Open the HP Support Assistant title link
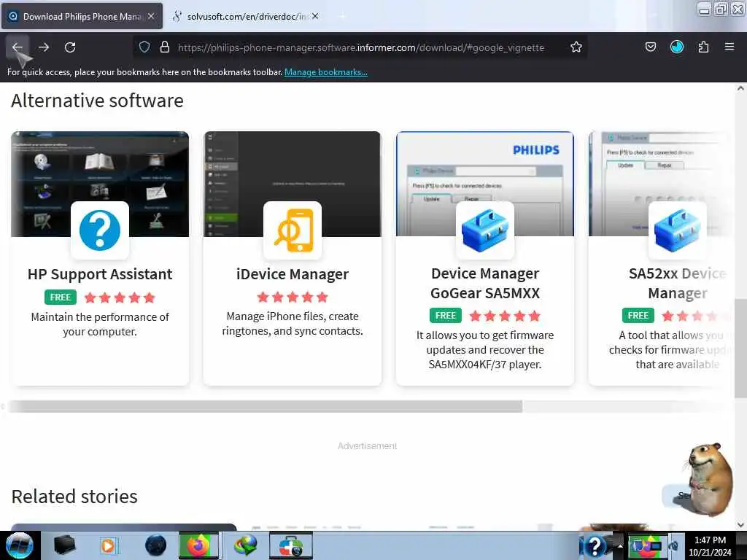Screen dimensions: 747x560 (x=100, y=274)
